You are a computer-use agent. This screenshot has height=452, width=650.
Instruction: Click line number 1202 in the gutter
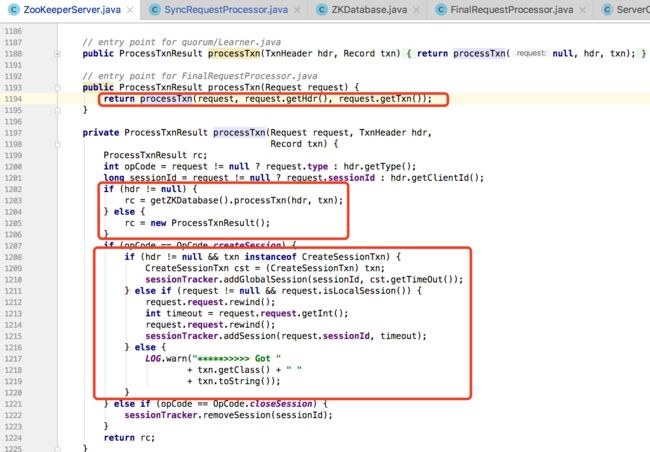pyautogui.click(x=13, y=189)
